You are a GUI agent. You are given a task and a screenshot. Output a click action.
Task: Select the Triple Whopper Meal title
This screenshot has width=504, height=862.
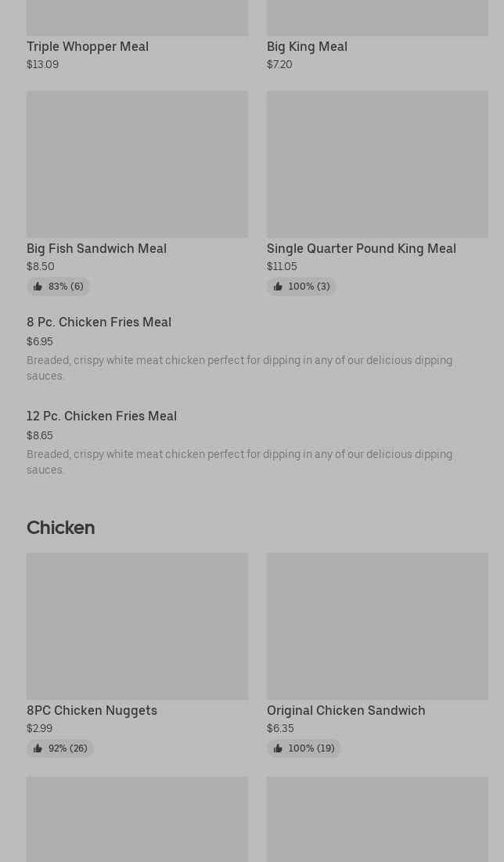click(88, 47)
